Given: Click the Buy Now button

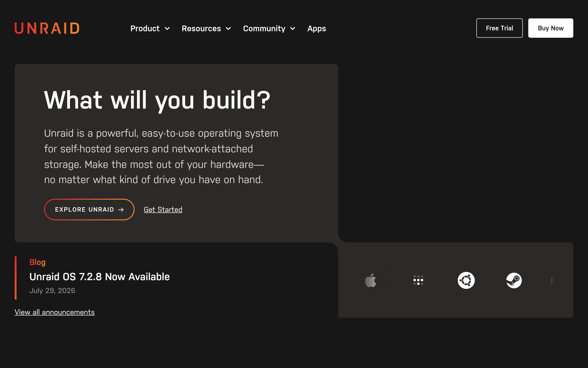Looking at the screenshot, I should [551, 28].
